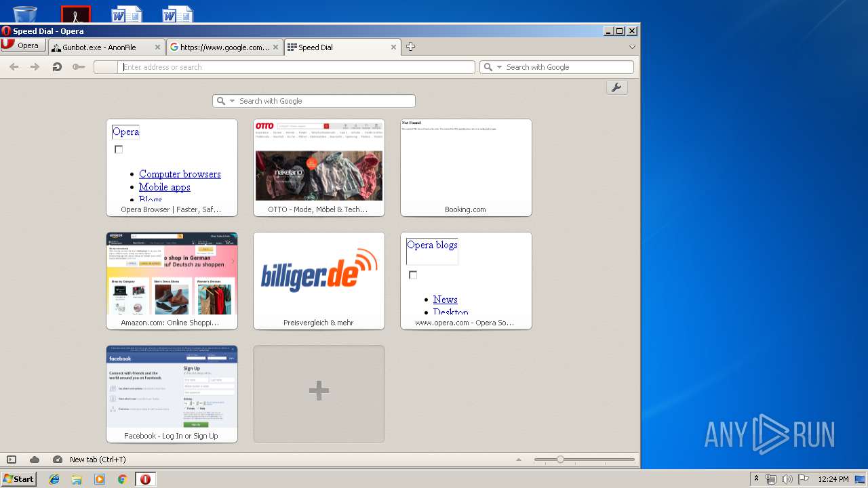
Task: Launch Google Chrome from taskbar
Action: [x=122, y=479]
